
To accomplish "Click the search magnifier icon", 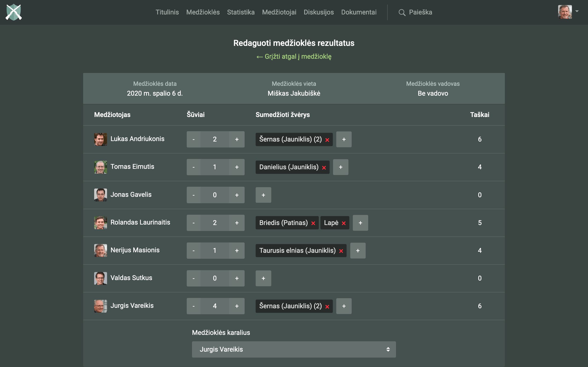I will pos(402,12).
